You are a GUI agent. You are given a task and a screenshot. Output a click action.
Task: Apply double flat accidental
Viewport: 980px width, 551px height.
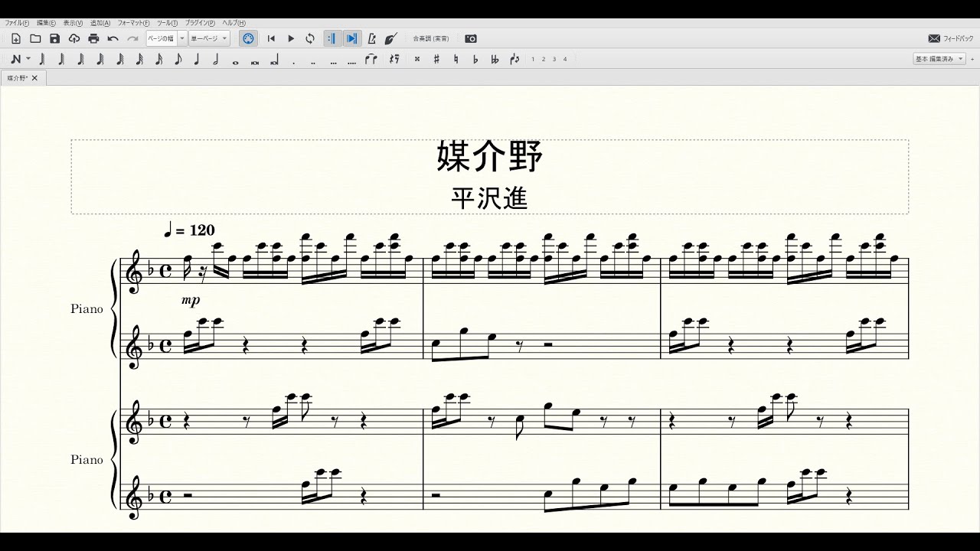pyautogui.click(x=495, y=59)
